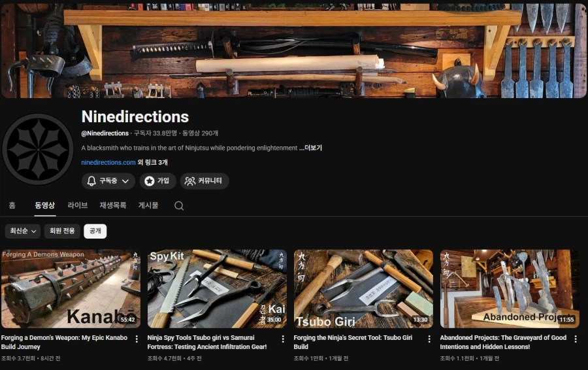Click the Ninedirections channel avatar logo
Viewport: 588px width, 370px height.
point(37,149)
